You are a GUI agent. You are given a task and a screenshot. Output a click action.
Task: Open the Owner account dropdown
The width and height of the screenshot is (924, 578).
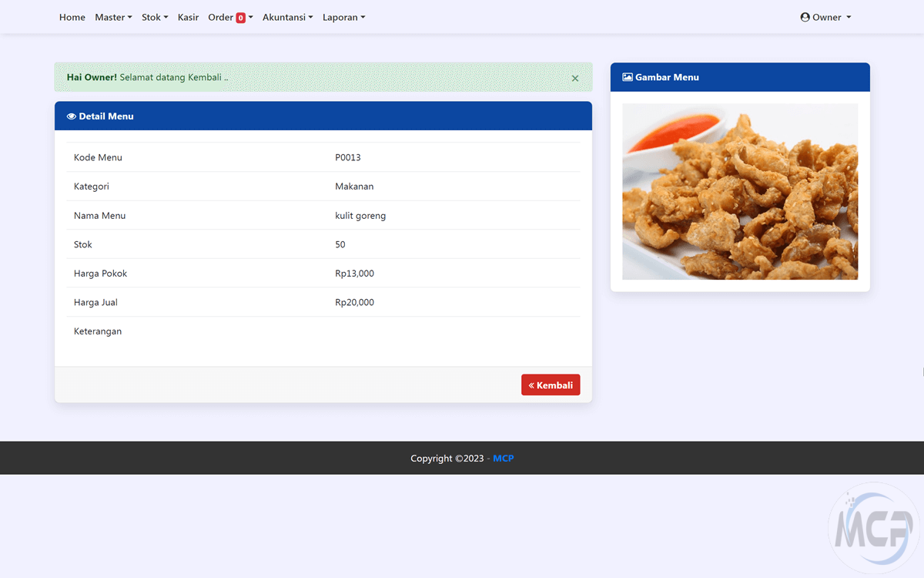(826, 17)
